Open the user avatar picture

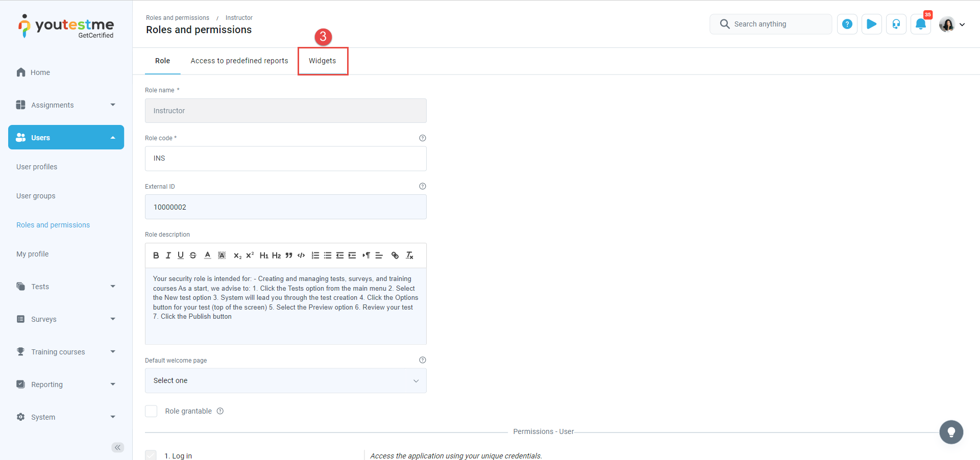(x=947, y=24)
